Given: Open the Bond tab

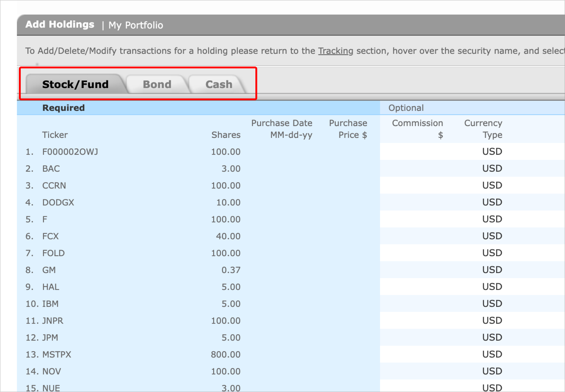Looking at the screenshot, I should click(x=157, y=84).
